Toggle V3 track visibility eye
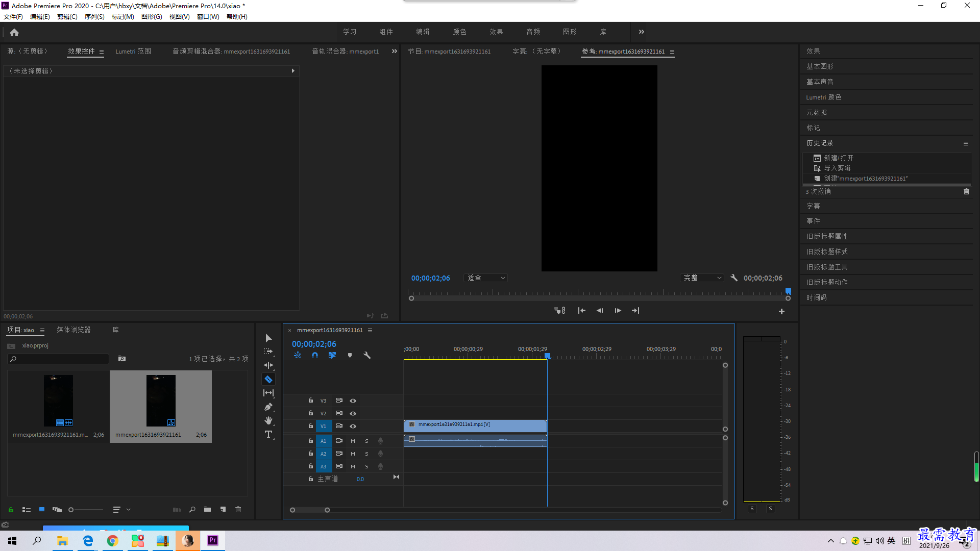 [x=353, y=400]
